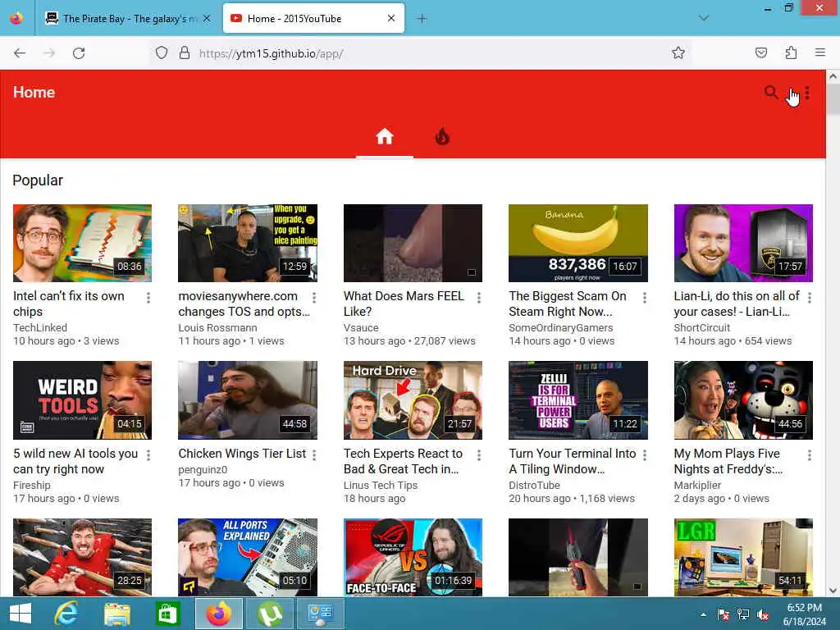Open the Linus Tech Tips channel name

click(x=381, y=486)
